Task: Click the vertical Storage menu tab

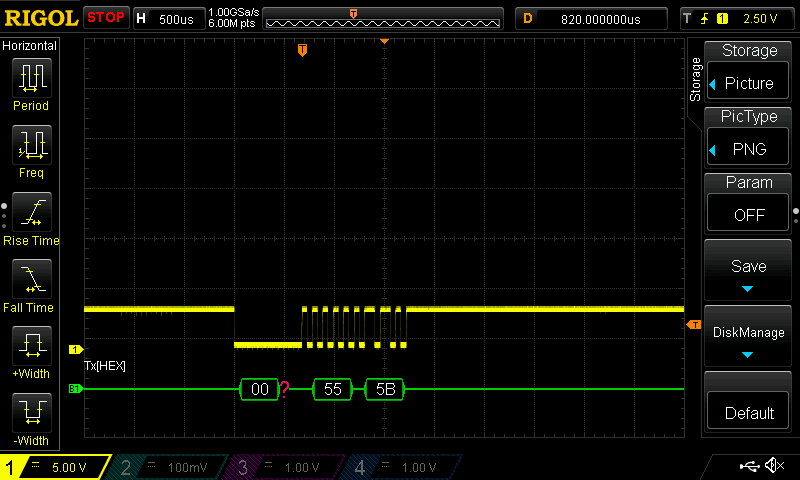Action: coord(695,79)
